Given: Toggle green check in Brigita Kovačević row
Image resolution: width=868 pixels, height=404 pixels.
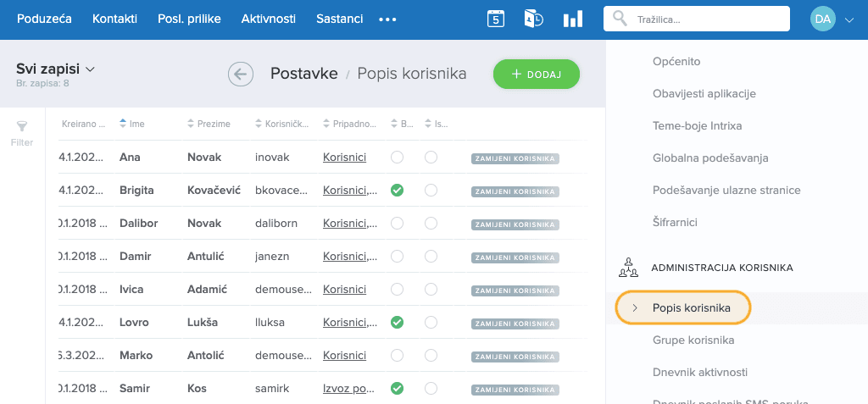Looking at the screenshot, I should (x=397, y=191).
